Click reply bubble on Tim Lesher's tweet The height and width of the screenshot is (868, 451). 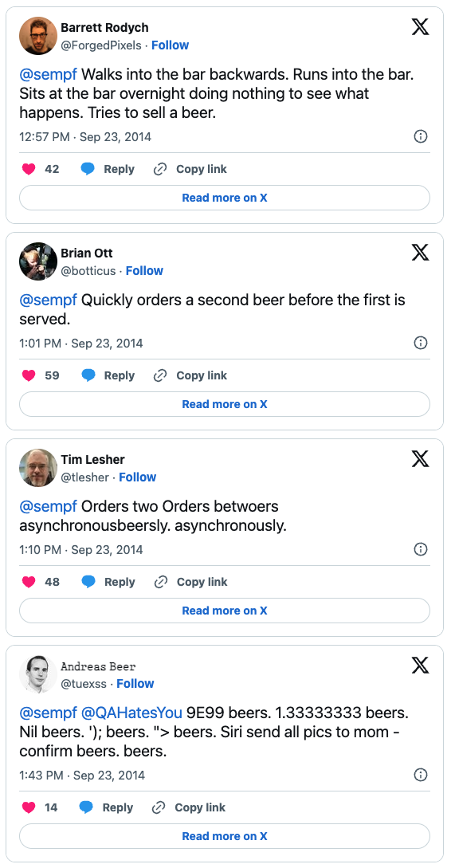click(88, 582)
